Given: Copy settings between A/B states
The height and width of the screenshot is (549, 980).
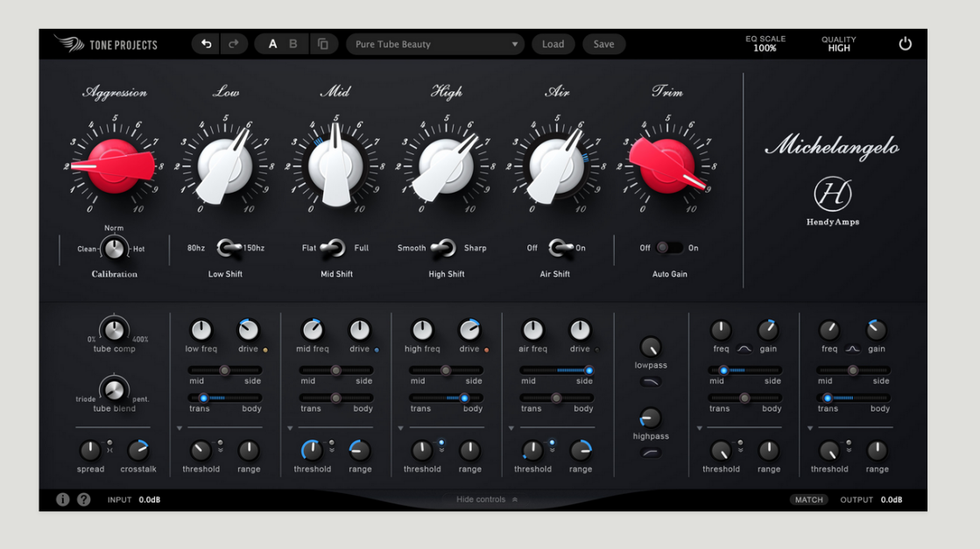Looking at the screenshot, I should (323, 44).
